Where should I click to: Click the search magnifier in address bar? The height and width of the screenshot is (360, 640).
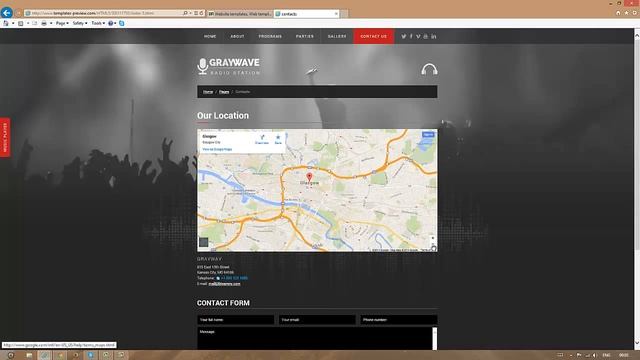(185, 13)
